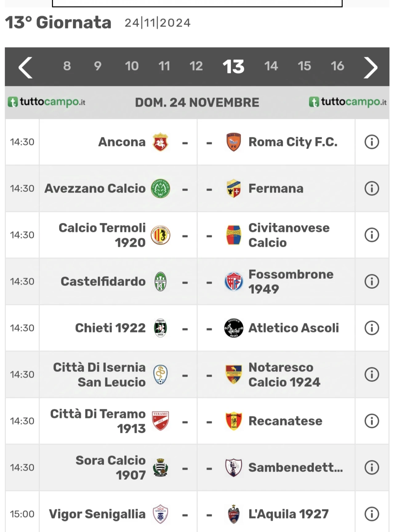The height and width of the screenshot is (532, 394).
Task: Click the Notaresco Calcio 1924 crest
Action: click(x=234, y=374)
